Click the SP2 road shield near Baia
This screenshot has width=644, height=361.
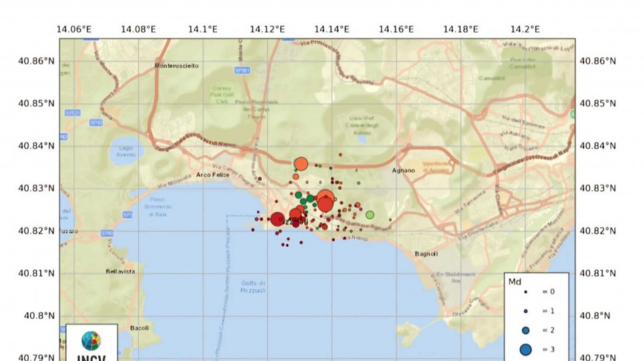(127, 215)
